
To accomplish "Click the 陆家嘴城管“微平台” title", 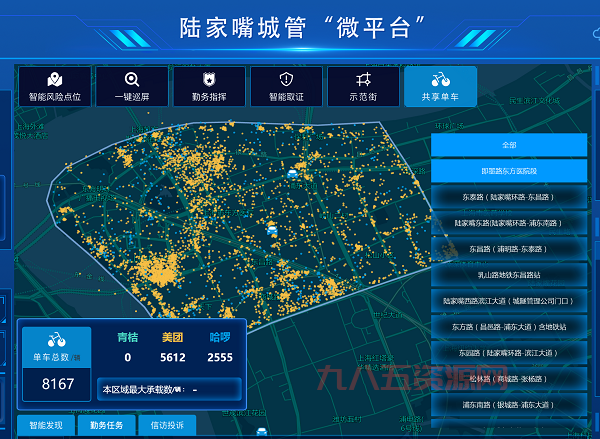I will (302, 28).
